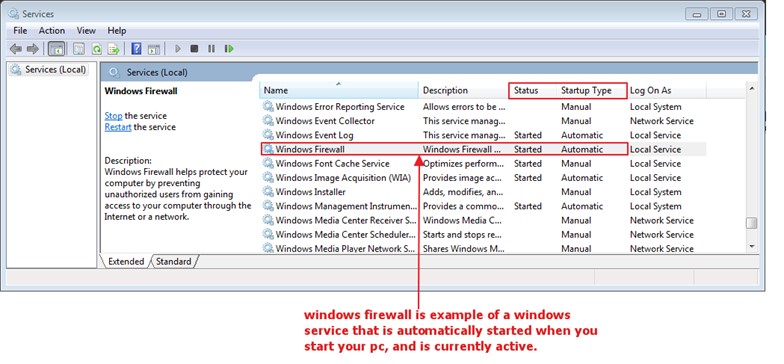Click the green Refresh toolbar icon
The width and height of the screenshot is (784, 364).
(96, 48)
